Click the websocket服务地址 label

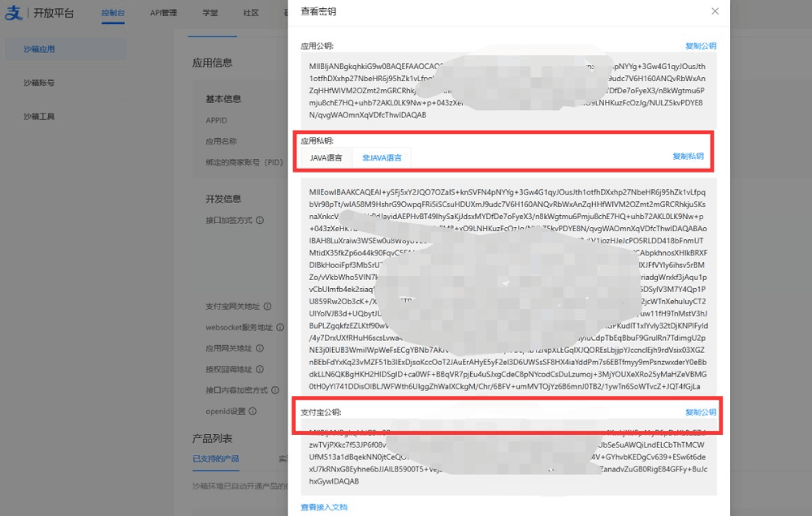tap(240, 327)
